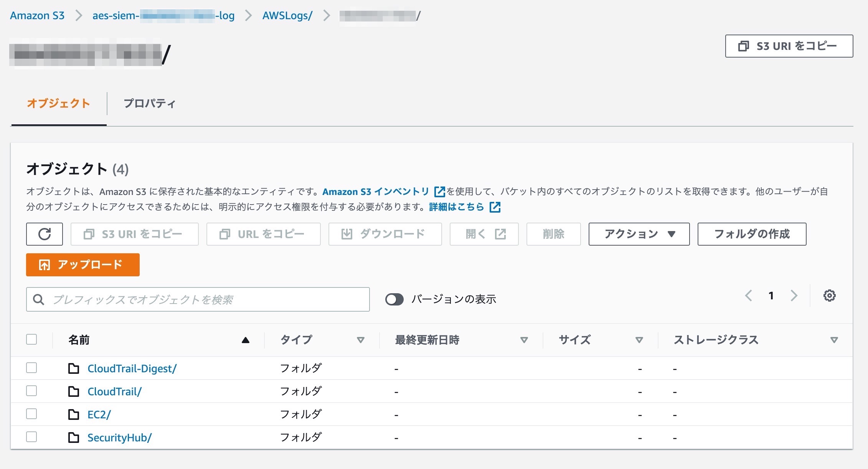Select the SecurityHub/ row checkbox
Screen dimensions: 868x469
(x=31, y=437)
